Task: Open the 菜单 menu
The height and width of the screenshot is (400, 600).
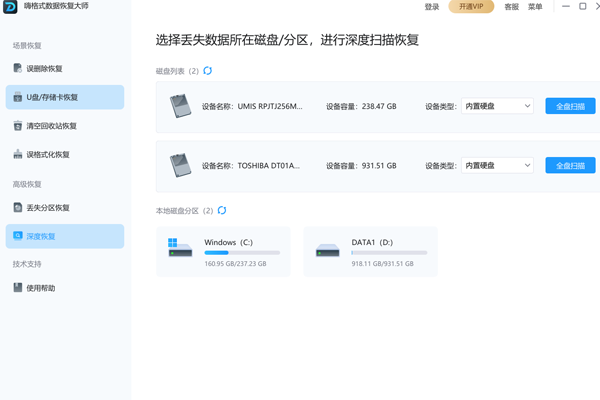Action: click(x=535, y=7)
